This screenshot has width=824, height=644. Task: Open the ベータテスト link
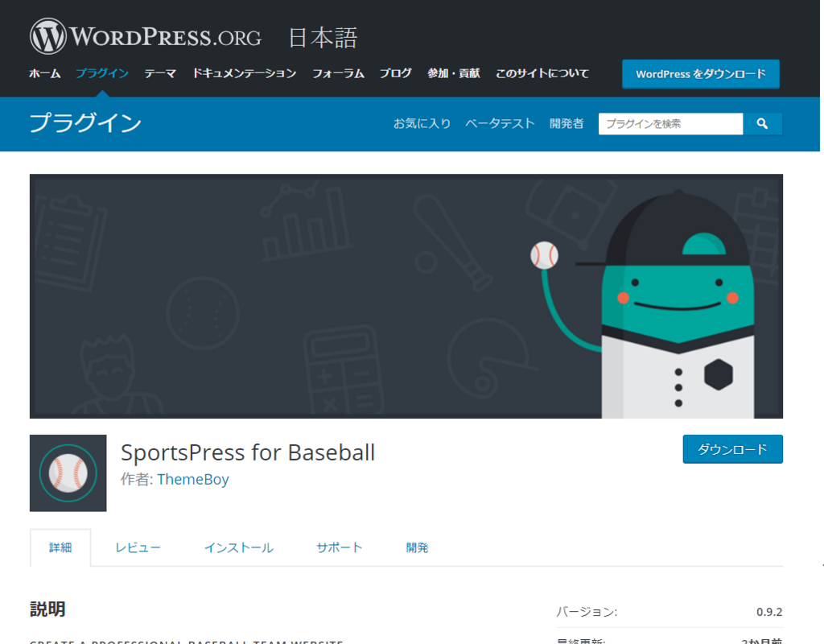(x=500, y=123)
